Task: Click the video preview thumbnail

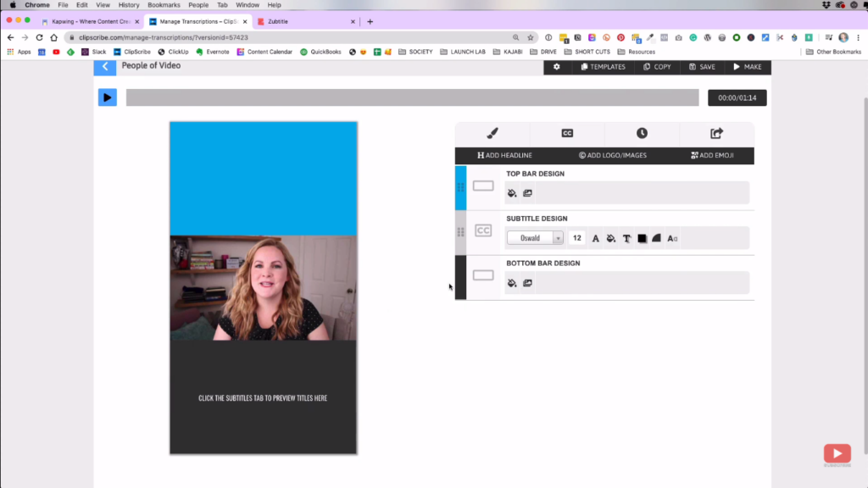Action: (x=264, y=288)
